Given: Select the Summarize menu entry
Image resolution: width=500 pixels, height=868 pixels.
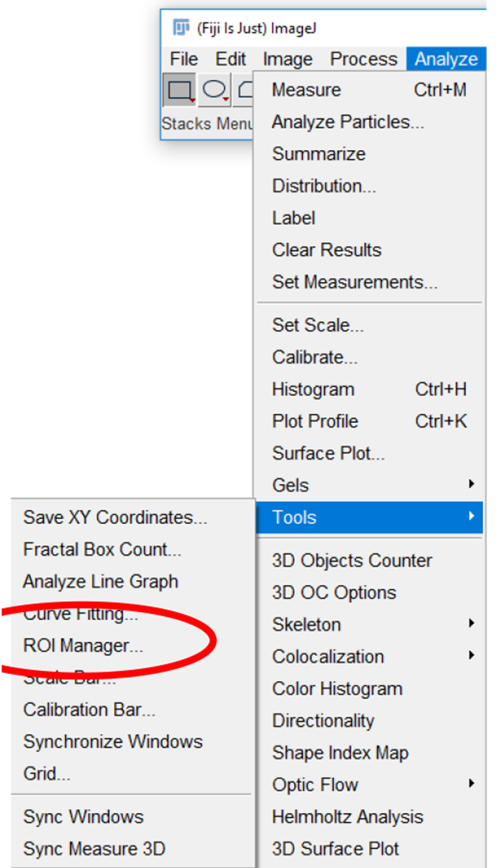Looking at the screenshot, I should (x=369, y=154).
